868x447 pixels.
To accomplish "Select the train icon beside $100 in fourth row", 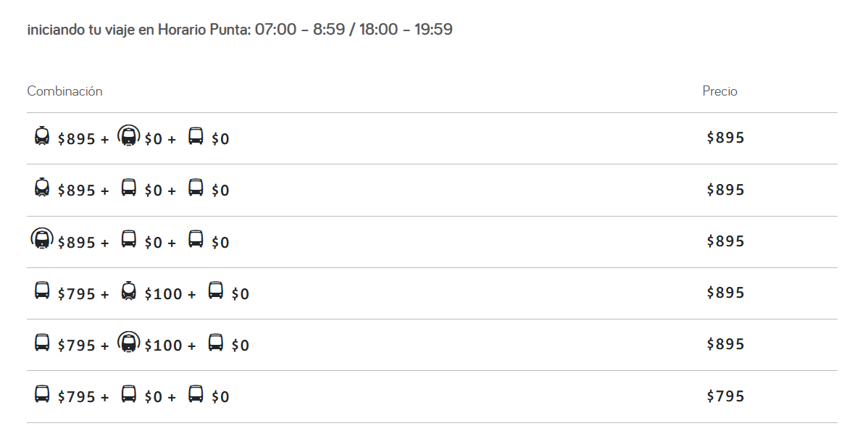I will (129, 291).
